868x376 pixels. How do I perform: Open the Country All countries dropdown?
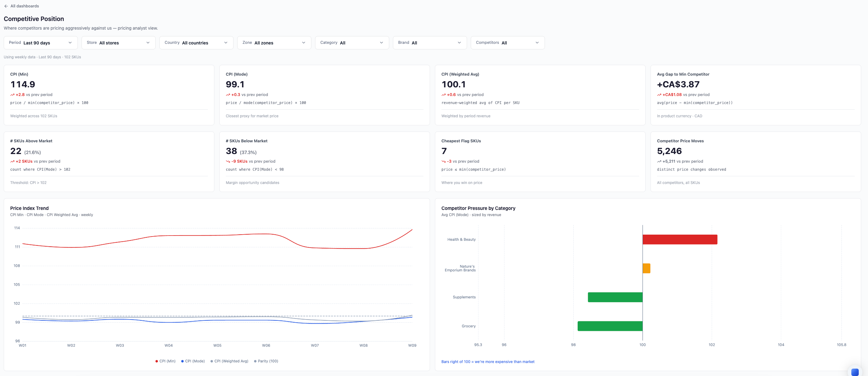pos(196,43)
